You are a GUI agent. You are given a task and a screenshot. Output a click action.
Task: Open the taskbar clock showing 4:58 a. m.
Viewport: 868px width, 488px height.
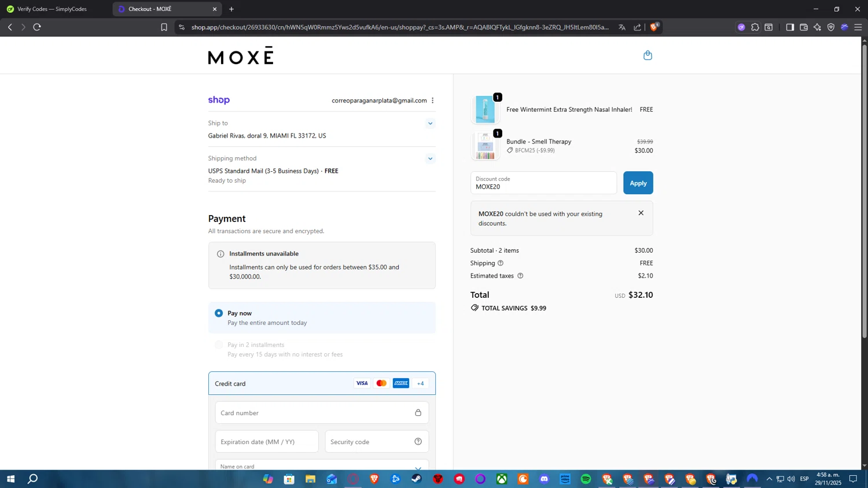[x=828, y=479]
